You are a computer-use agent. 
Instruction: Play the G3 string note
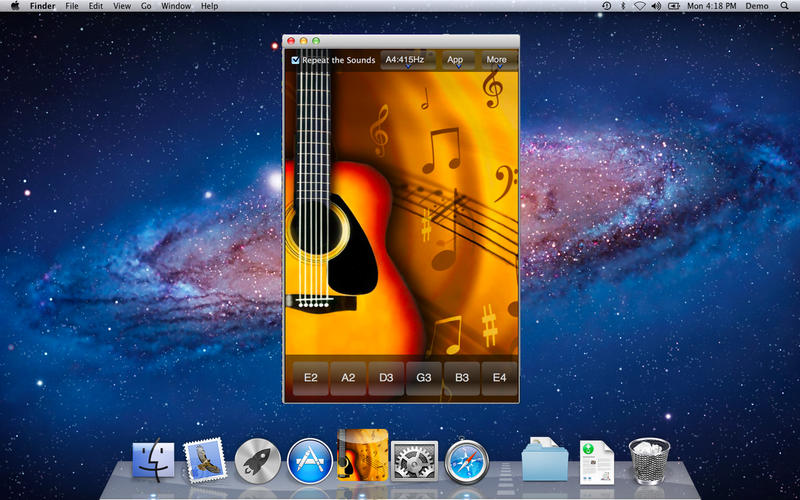pos(424,379)
